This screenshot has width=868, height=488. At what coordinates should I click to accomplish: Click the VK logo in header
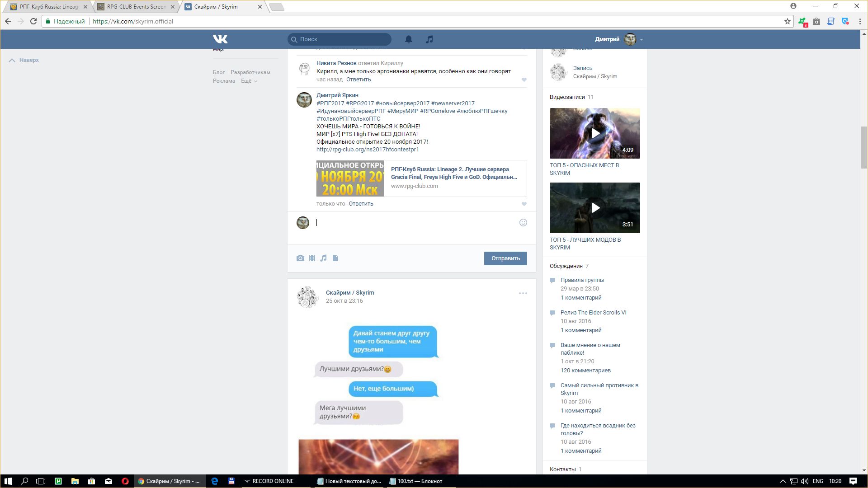click(220, 39)
